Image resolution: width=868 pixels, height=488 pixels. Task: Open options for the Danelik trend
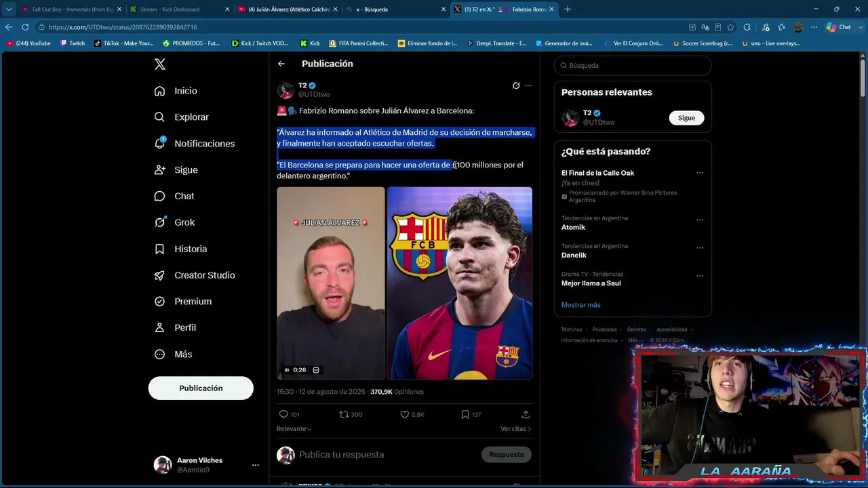pos(700,247)
